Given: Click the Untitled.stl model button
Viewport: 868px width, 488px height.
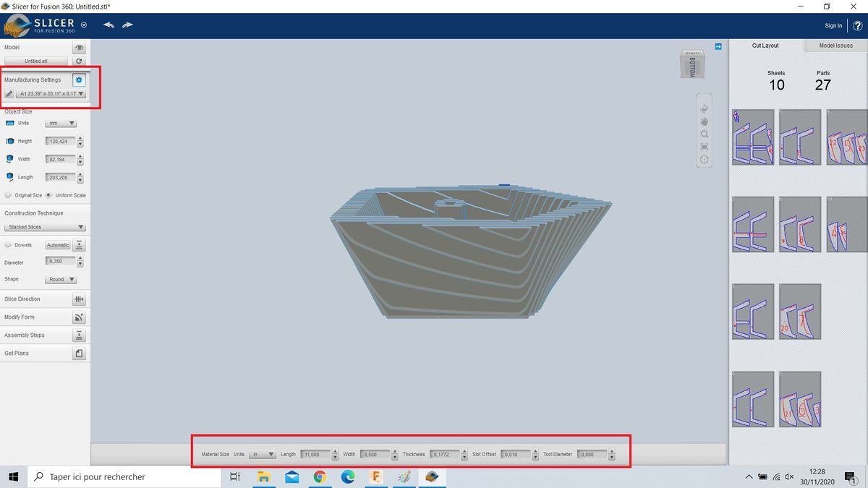Looking at the screenshot, I should tap(36, 61).
